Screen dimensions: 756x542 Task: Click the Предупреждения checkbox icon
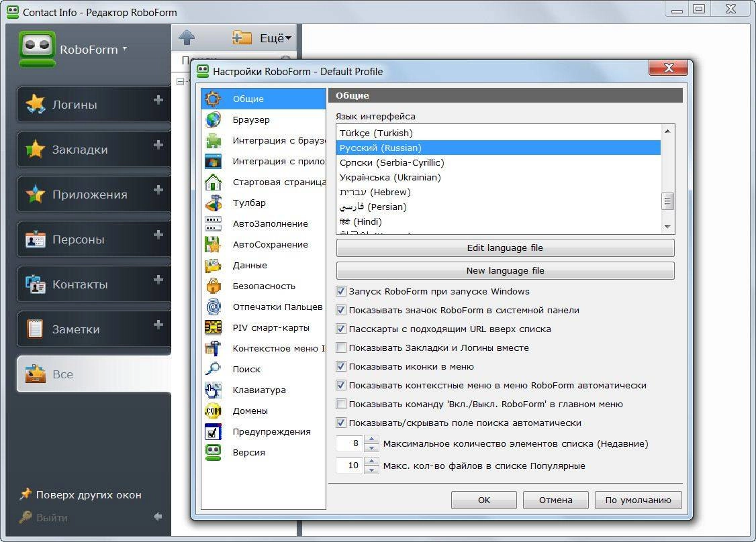coord(213,432)
